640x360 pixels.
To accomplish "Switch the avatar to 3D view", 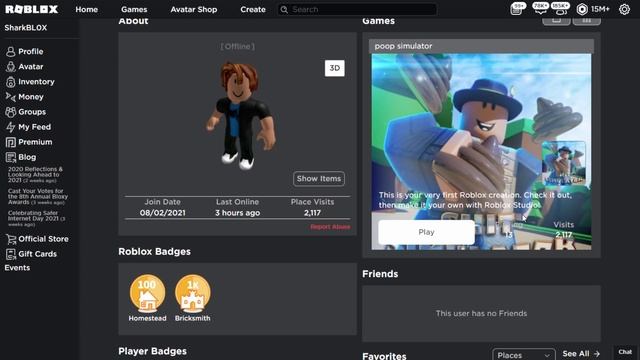I will tap(335, 68).
